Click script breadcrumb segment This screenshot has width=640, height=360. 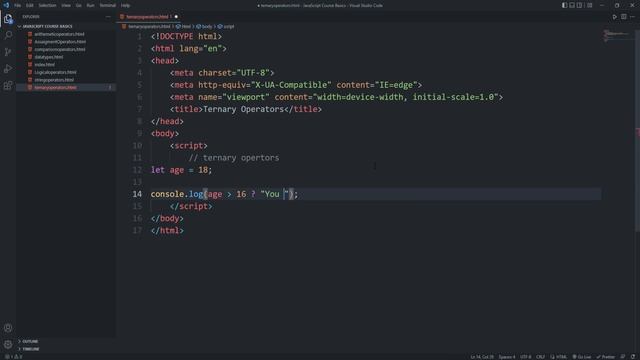(x=226, y=27)
